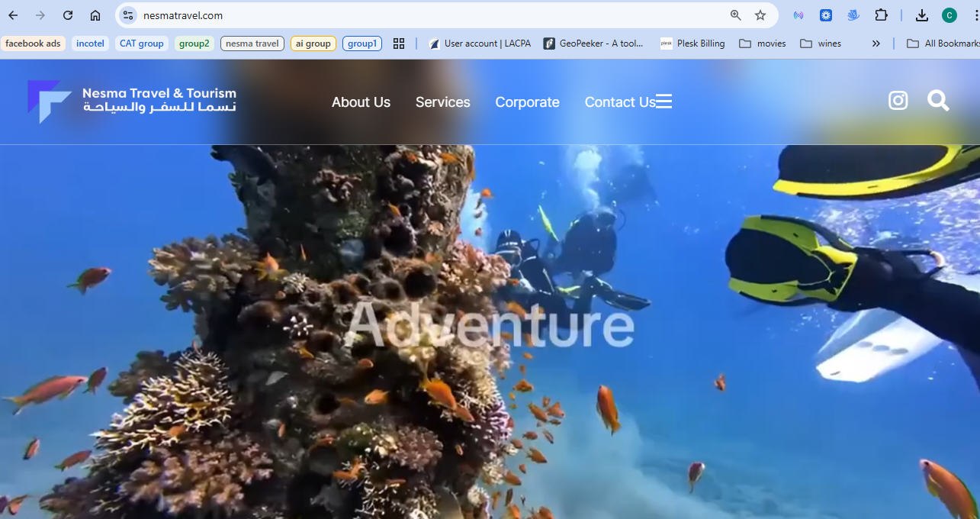980x519 pixels.
Task: Click the Nesma Travel & Tourism logo
Action: 132,102
